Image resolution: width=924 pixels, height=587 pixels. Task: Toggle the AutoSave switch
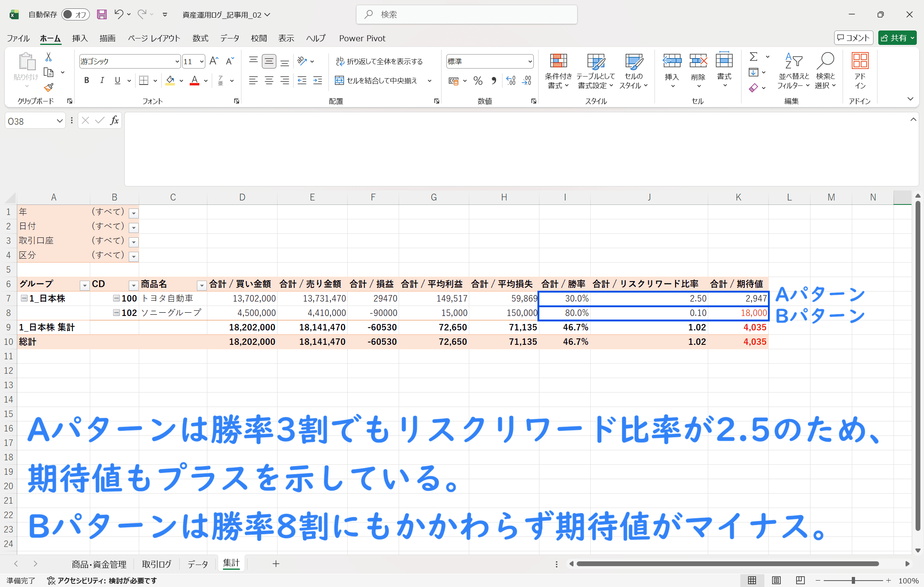[75, 14]
